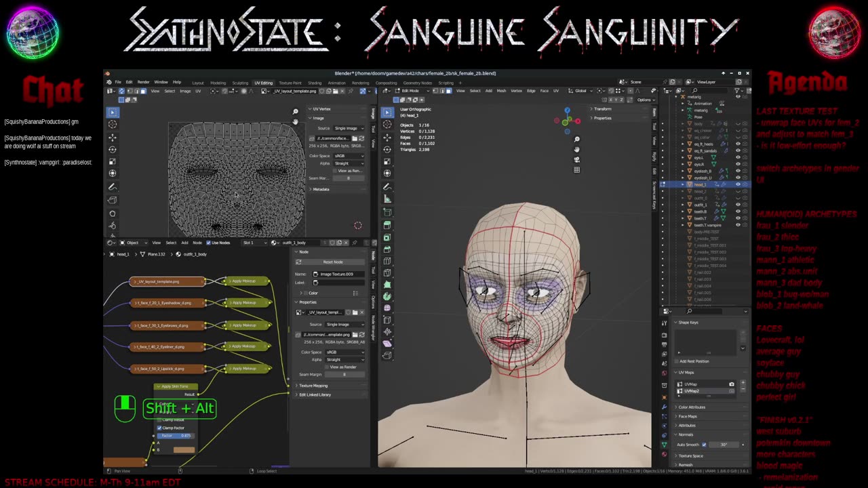868x488 pixels.
Task: Select the UV editor Grab sculpt tool
Action: tap(113, 213)
